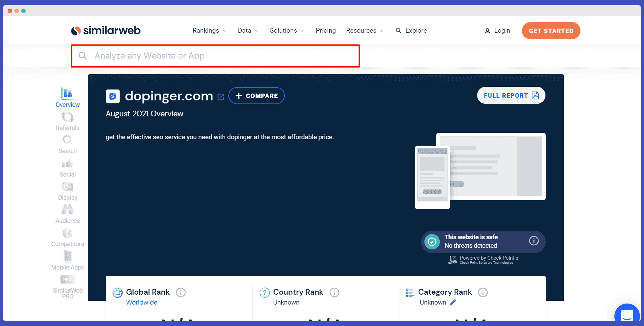Viewport: 644px width, 326px height.
Task: Show Country Rank info tooltip
Action: tap(334, 292)
